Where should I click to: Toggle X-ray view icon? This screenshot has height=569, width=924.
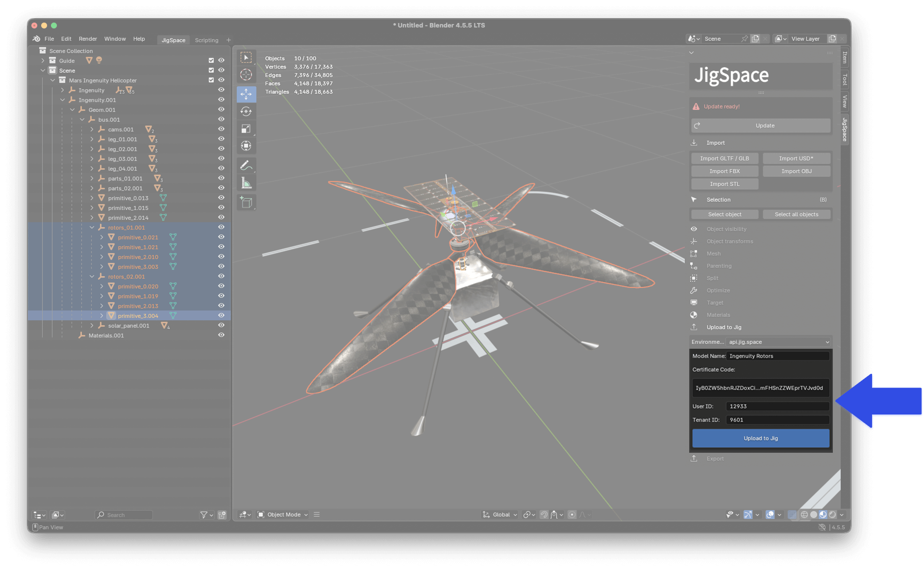(x=792, y=515)
